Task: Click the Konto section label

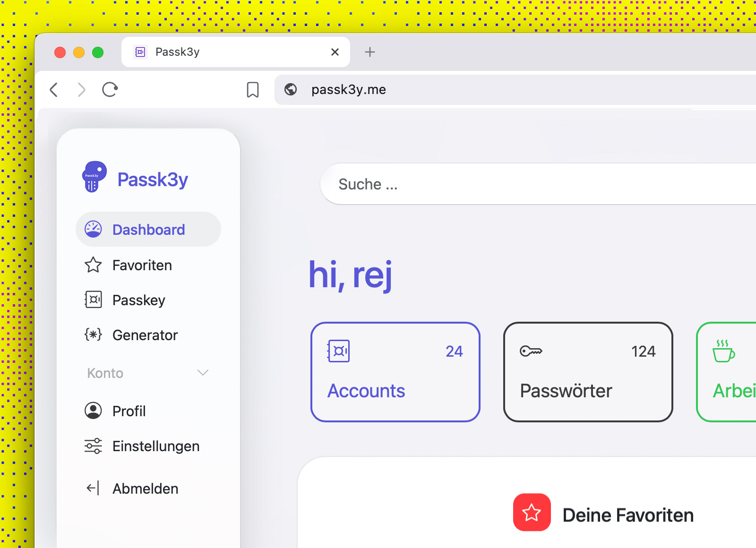Action: click(x=105, y=373)
